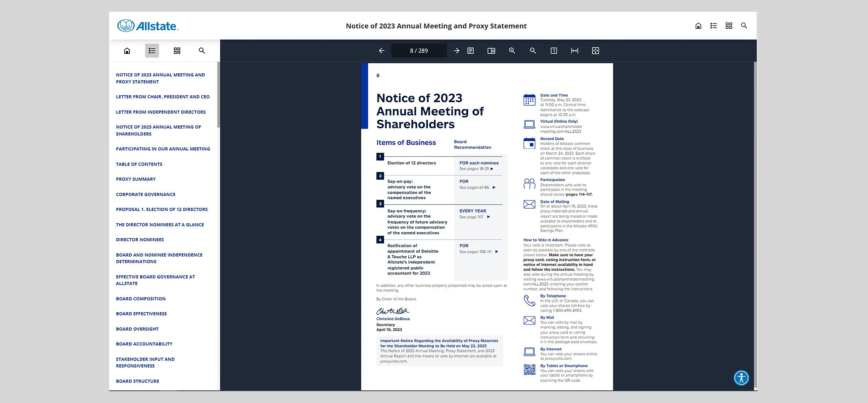Open Board Accountability section

pyautogui.click(x=144, y=344)
